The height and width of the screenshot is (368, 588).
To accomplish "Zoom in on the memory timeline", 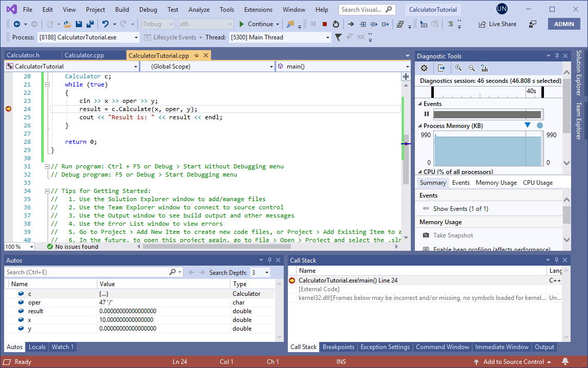I will click(x=458, y=68).
